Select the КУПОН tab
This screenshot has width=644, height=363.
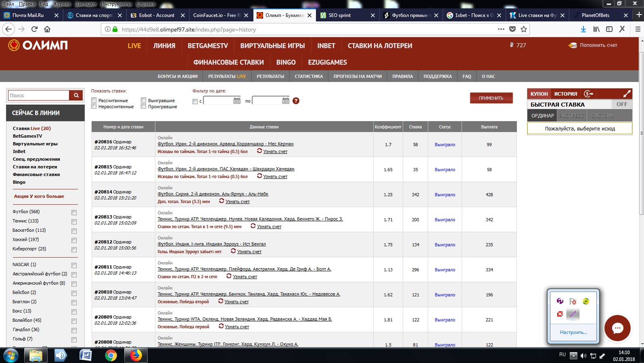pyautogui.click(x=539, y=94)
